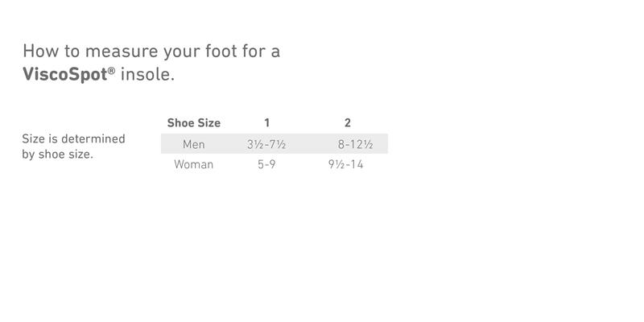Click the word "insole." in the heading
The height and width of the screenshot is (322, 644).
(148, 74)
